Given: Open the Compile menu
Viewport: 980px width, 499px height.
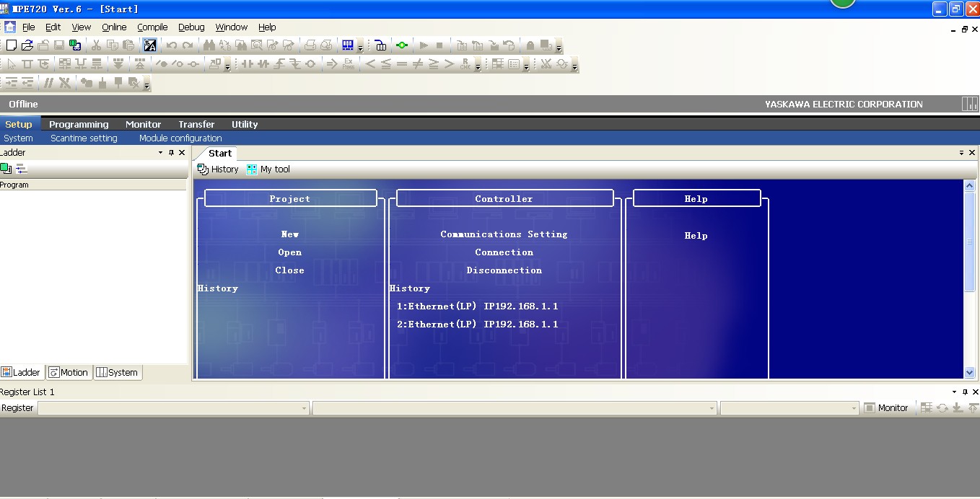Looking at the screenshot, I should point(152,27).
